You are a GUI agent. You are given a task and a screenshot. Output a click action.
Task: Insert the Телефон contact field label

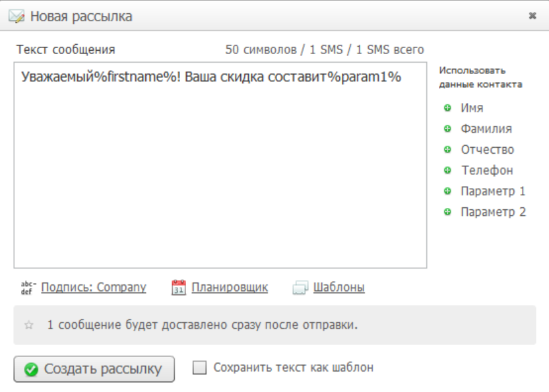(487, 171)
